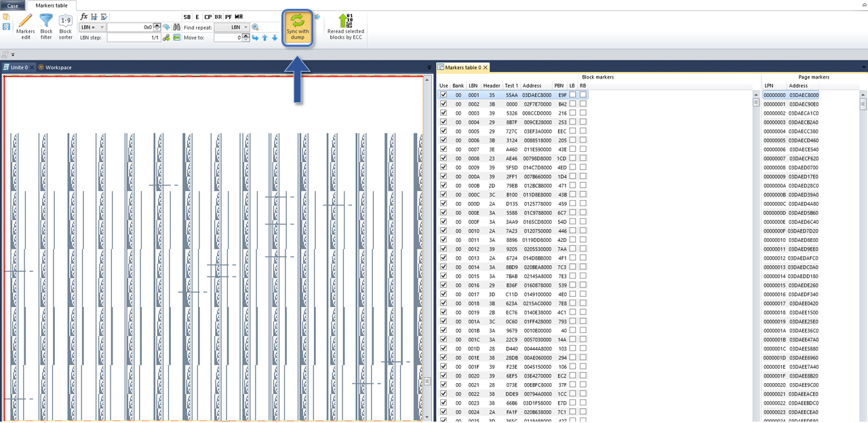Close the Markers table 0 tab
Viewport: 868px width, 423px height.
(486, 68)
